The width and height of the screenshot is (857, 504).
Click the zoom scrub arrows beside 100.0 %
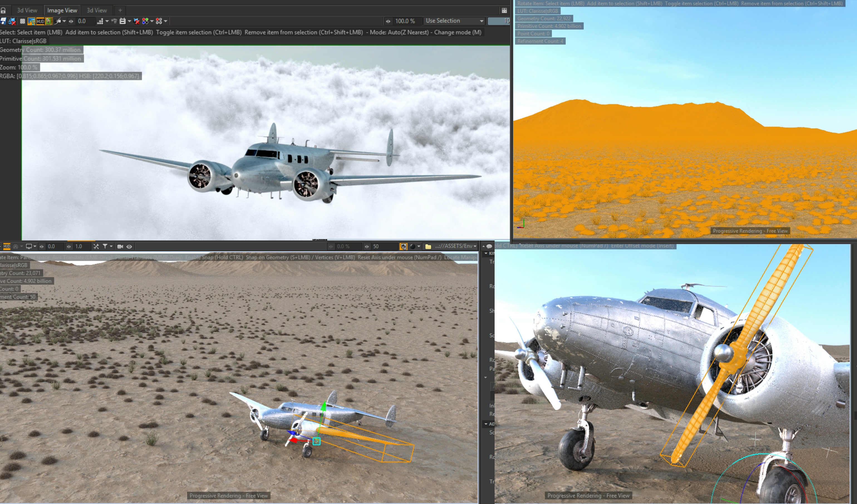tap(388, 21)
